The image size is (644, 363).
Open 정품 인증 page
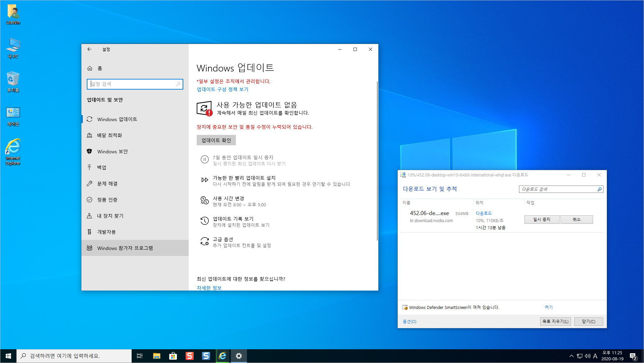click(x=135, y=200)
